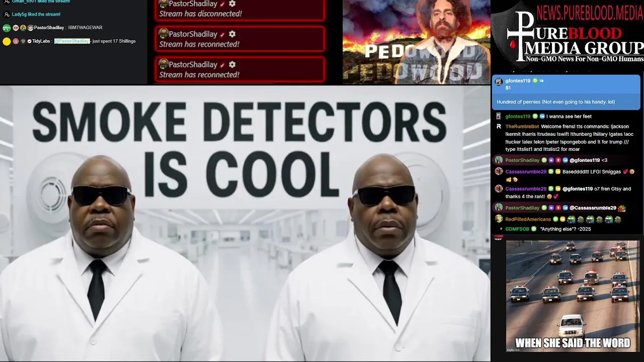Screen dimensions: 644x362
Task: Open gfontes119 username in blue rant box
Action: (x=518, y=81)
